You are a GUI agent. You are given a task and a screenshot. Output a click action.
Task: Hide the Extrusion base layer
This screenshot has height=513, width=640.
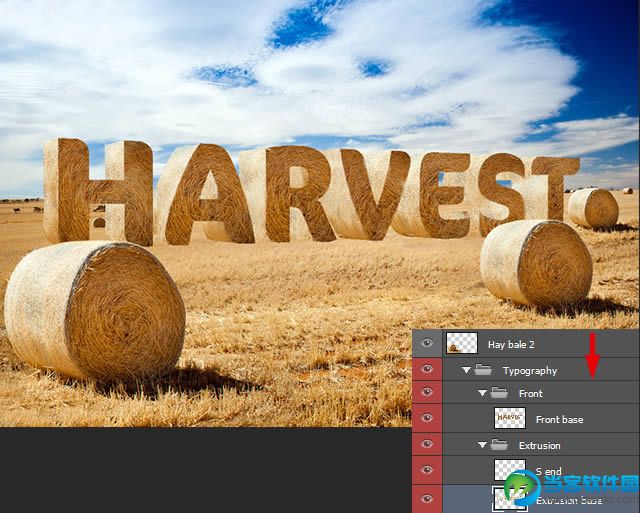(427, 499)
